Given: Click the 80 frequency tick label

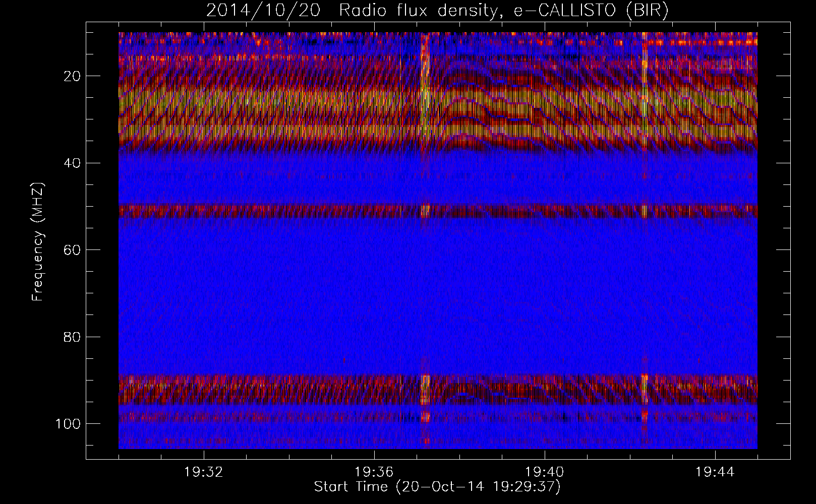Looking at the screenshot, I should (73, 337).
